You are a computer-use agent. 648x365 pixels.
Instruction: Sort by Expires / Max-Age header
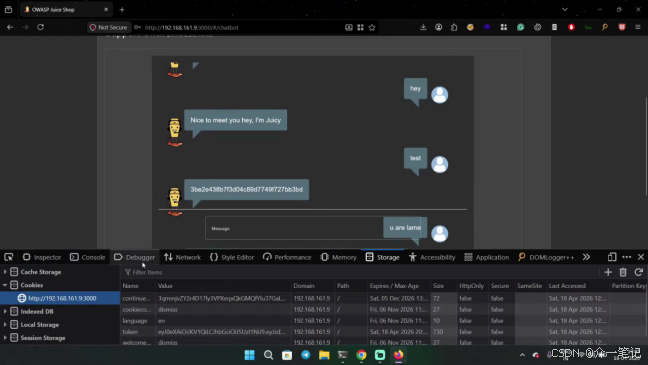coord(398,286)
